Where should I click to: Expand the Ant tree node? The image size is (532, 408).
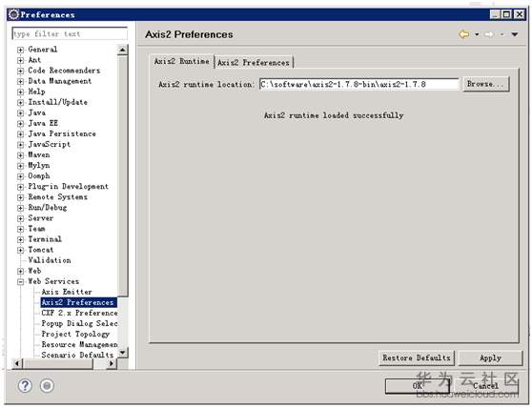pos(21,60)
